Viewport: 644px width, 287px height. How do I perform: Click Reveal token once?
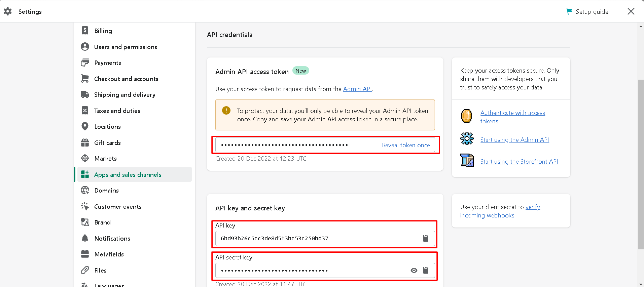[406, 145]
